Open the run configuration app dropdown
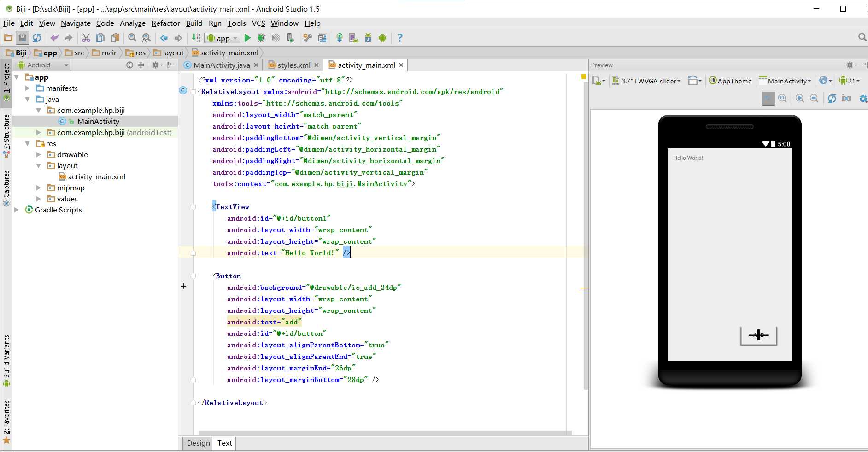This screenshot has width=868, height=452. (223, 38)
